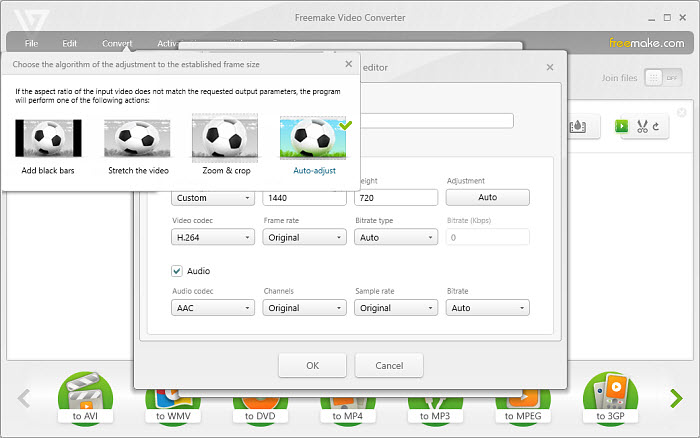This screenshot has height=438, width=700.
Task: Click the height field showing 720
Action: [x=396, y=198]
